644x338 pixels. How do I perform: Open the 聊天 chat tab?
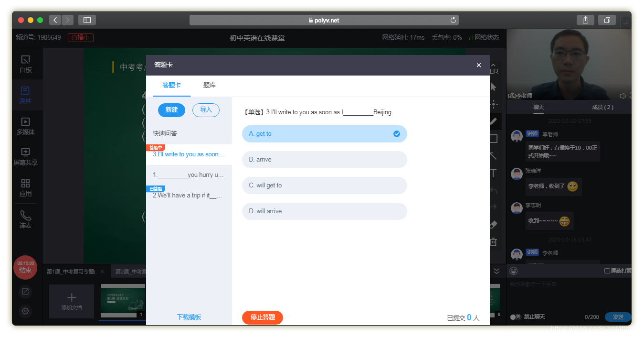click(x=538, y=107)
